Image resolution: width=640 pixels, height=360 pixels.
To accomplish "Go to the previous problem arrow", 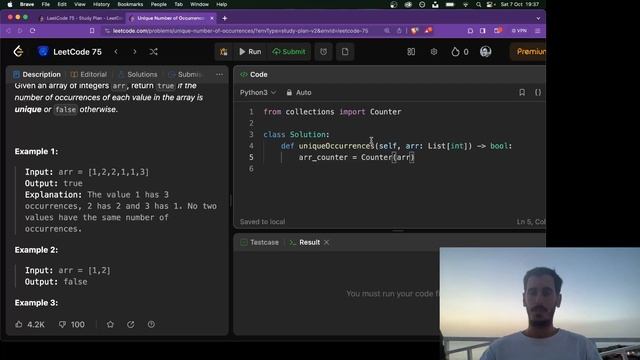I will (116, 52).
